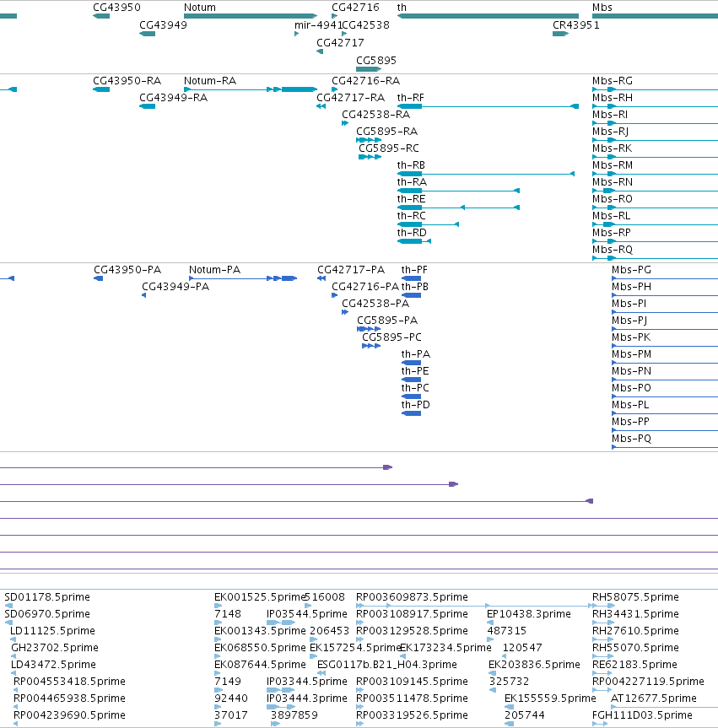The height and width of the screenshot is (728, 718).
Task: Select the CG5895-PC protein
Action: 371,346
